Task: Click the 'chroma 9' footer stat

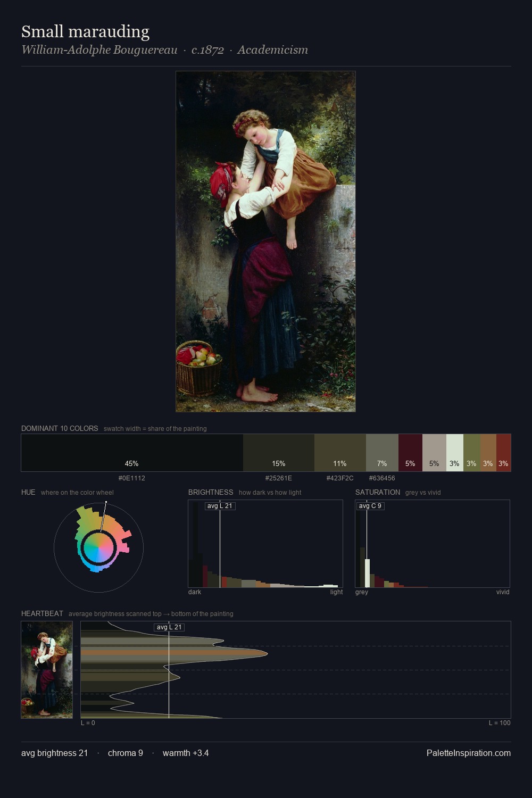Action: click(x=126, y=753)
